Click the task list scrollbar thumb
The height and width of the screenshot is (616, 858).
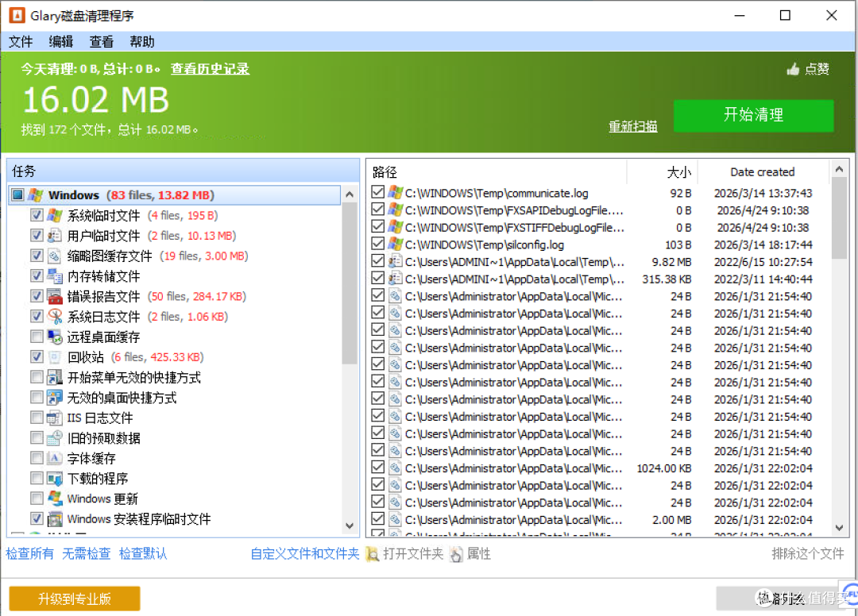350,283
